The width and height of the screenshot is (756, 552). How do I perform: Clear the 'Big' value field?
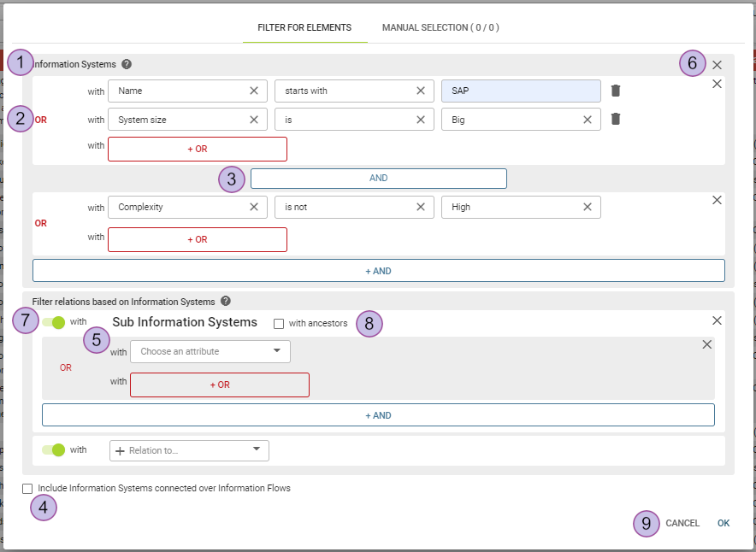(588, 120)
